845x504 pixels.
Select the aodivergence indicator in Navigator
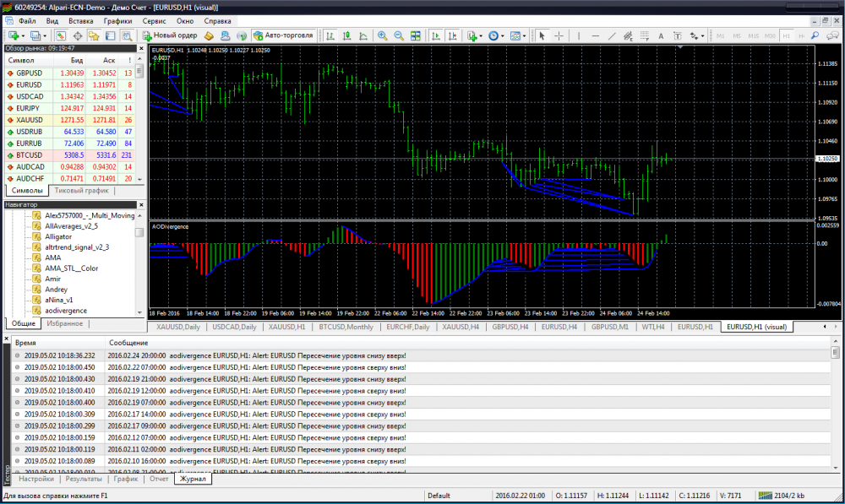66,311
